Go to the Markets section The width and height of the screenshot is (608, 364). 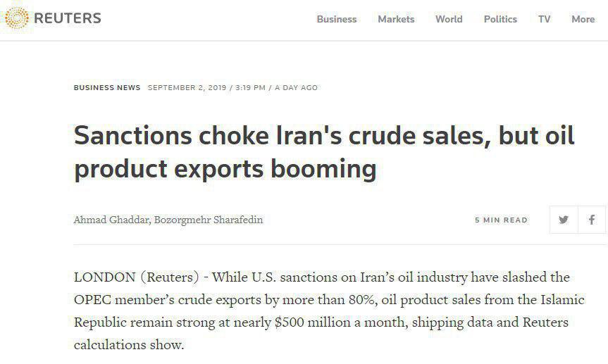396,19
